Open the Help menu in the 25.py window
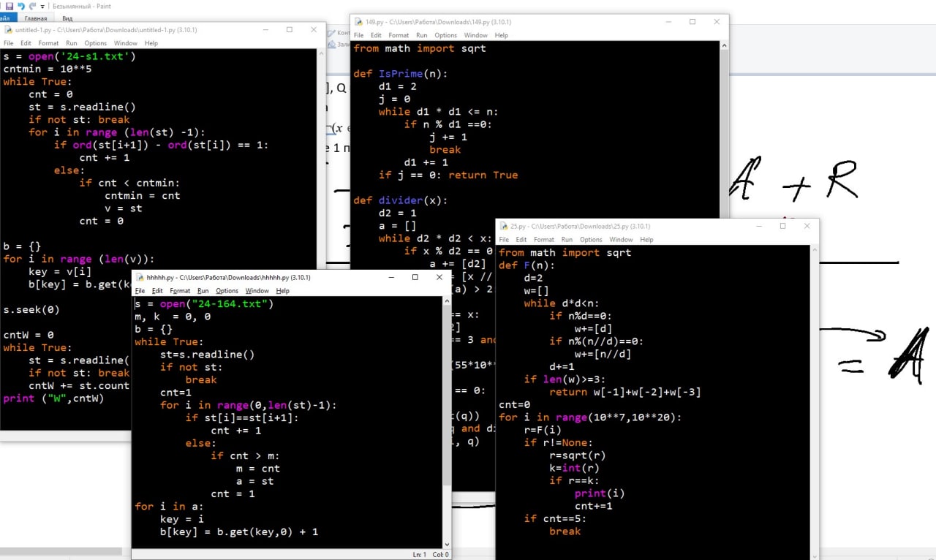The image size is (936, 560). tap(646, 240)
